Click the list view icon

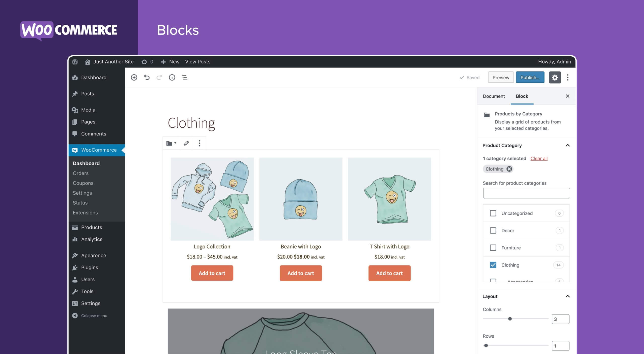184,77
